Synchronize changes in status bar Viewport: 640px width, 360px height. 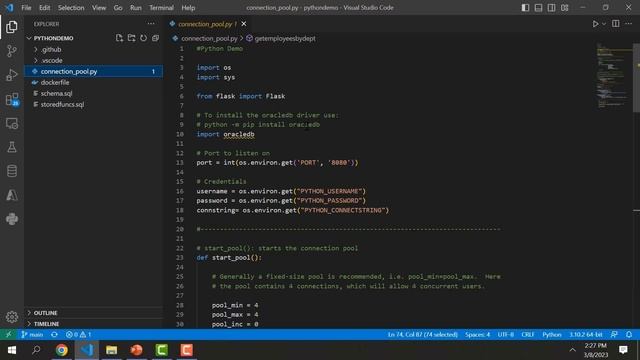(54, 334)
